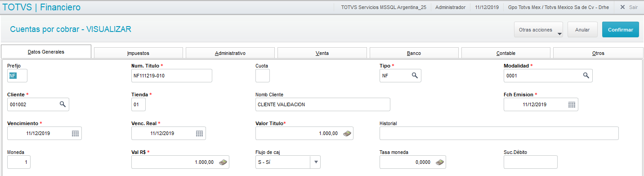Click Gpo Totvs Mex company label
The image size is (644, 176).
pyautogui.click(x=559, y=7)
